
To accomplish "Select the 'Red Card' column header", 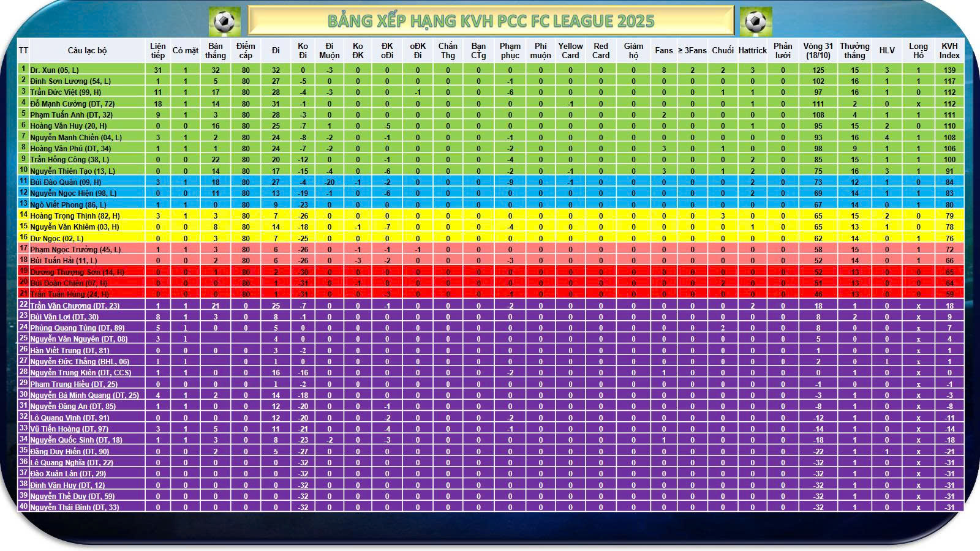I will point(601,51).
